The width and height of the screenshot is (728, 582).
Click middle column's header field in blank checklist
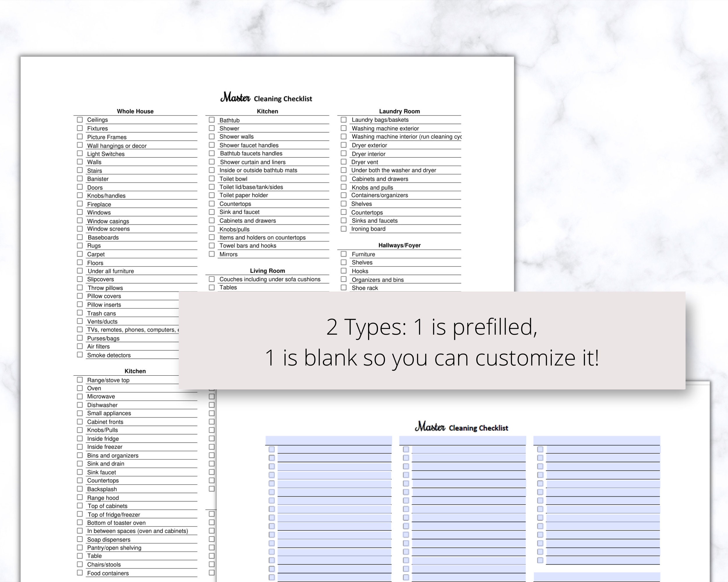pyautogui.click(x=463, y=440)
